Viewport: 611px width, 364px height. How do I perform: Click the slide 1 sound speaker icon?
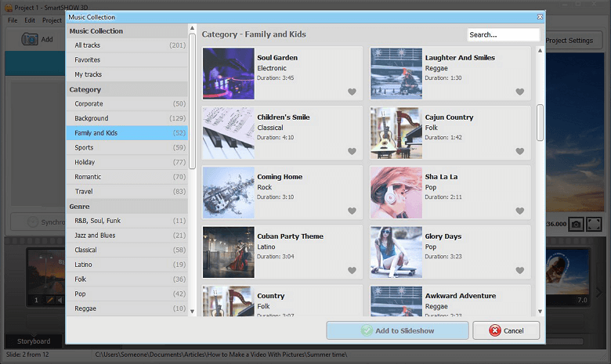pos(60,300)
